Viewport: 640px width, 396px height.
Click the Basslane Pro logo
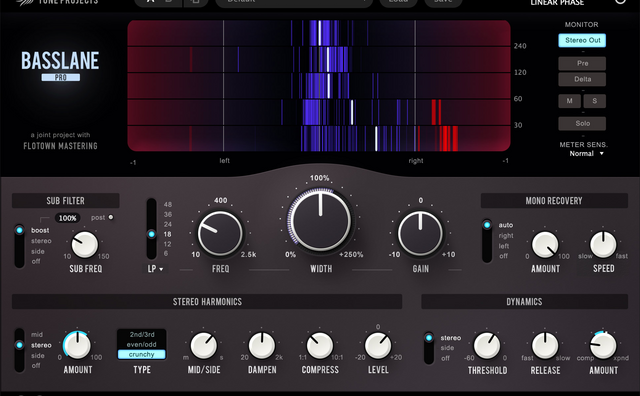tap(60, 65)
